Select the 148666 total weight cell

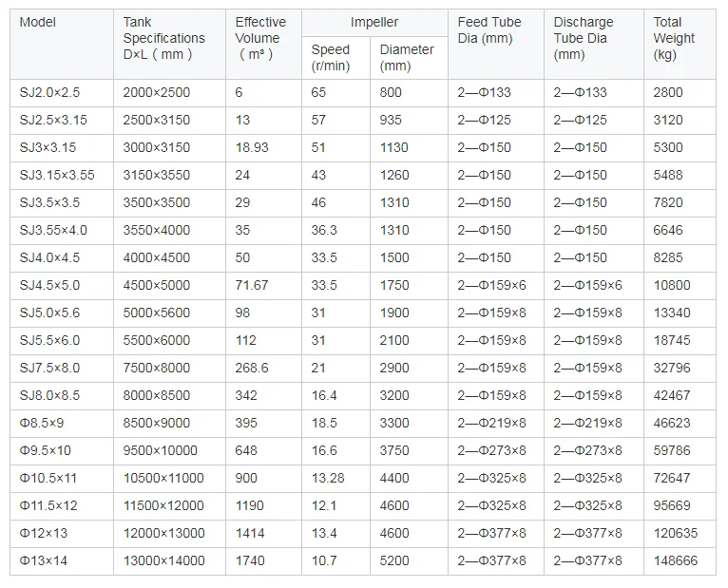(x=676, y=560)
